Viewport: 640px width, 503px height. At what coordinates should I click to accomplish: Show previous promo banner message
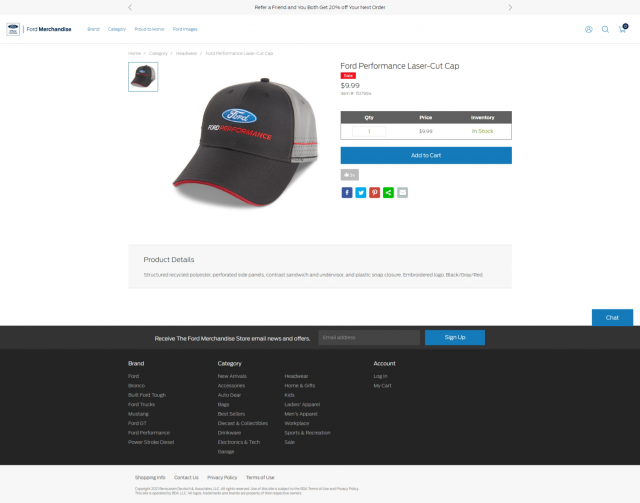(x=130, y=7)
